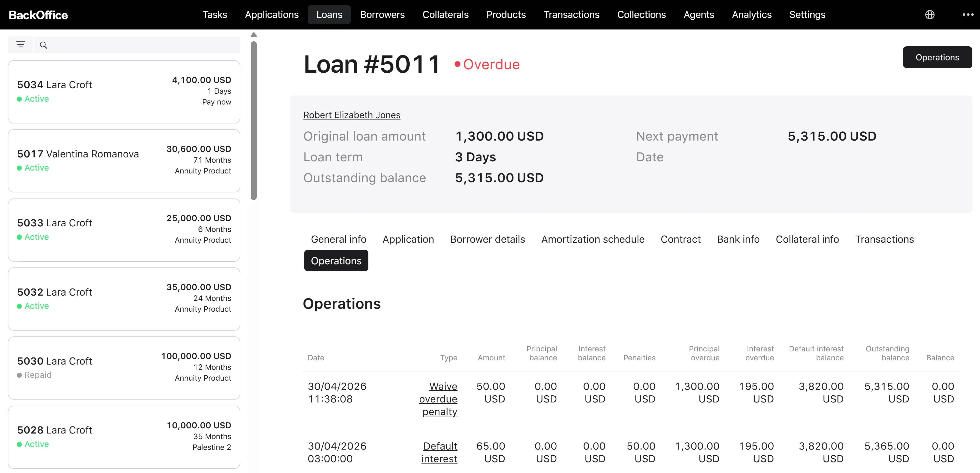The image size is (980, 473).
Task: Open the filter icon in loan list
Action: coord(21,45)
